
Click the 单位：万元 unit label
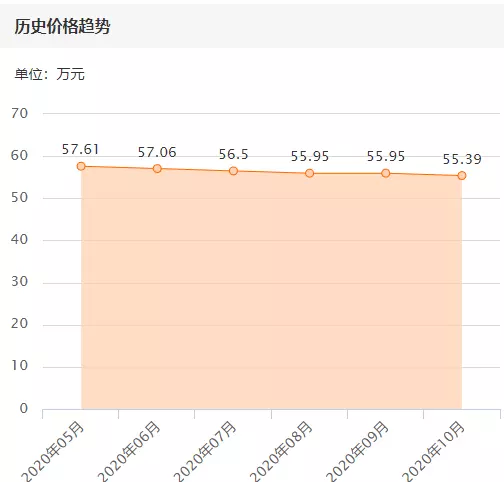click(x=49, y=74)
